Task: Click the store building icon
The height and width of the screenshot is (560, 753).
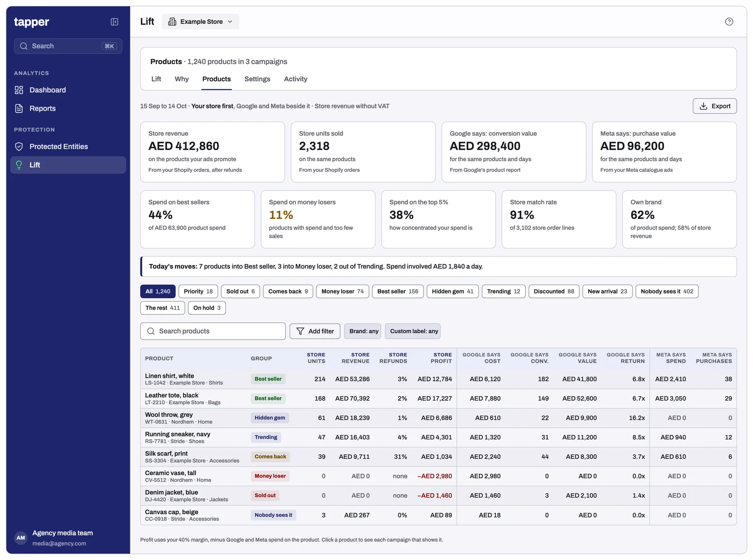Action: tap(172, 22)
